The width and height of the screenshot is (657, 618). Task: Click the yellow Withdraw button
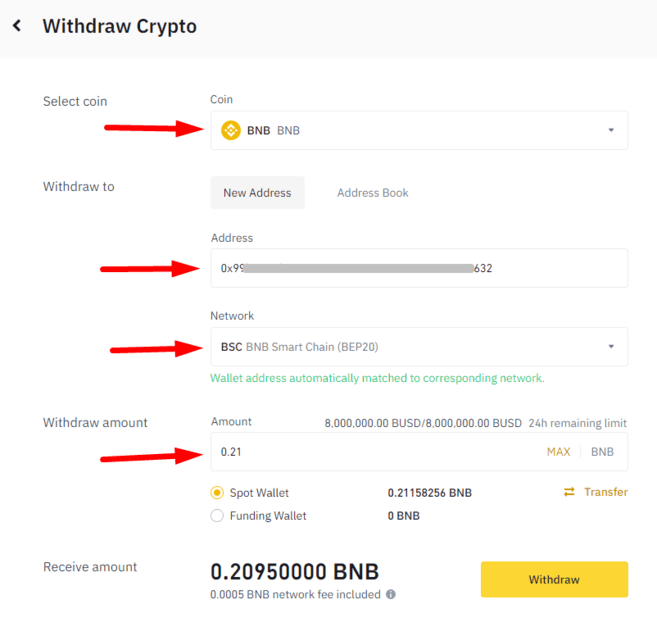point(554,579)
